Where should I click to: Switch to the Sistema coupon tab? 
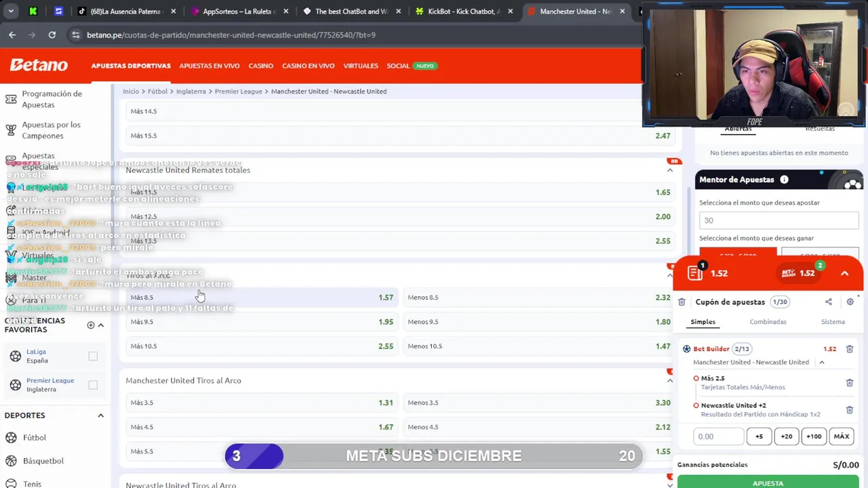833,322
